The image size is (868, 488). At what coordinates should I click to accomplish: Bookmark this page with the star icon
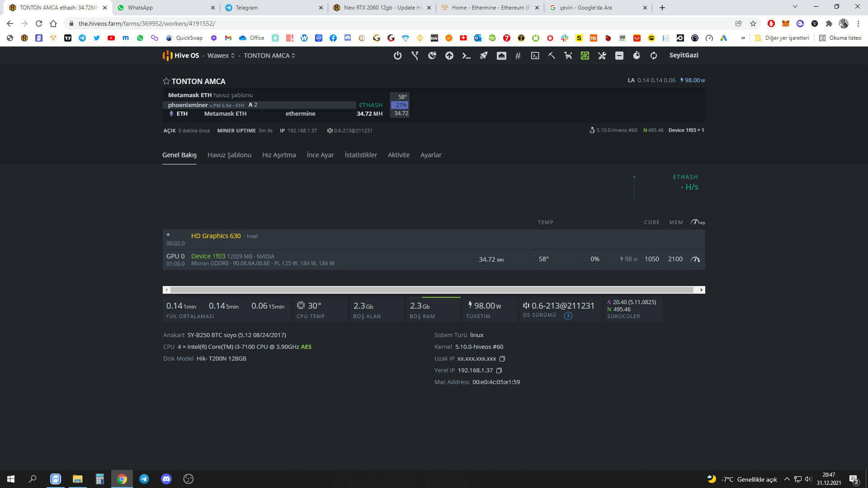[x=753, y=23]
